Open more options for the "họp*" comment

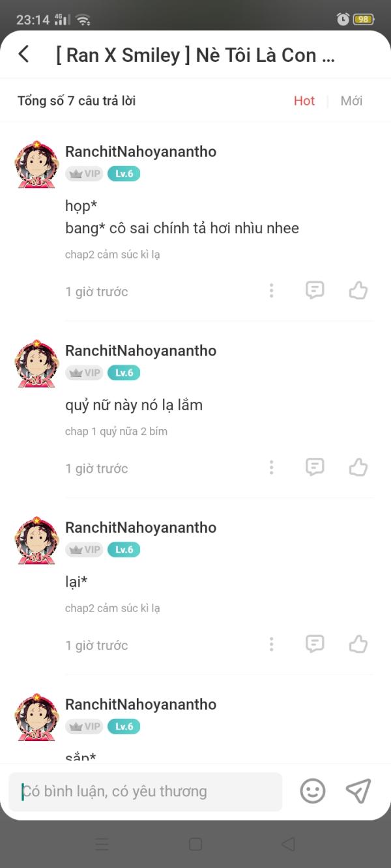272,290
